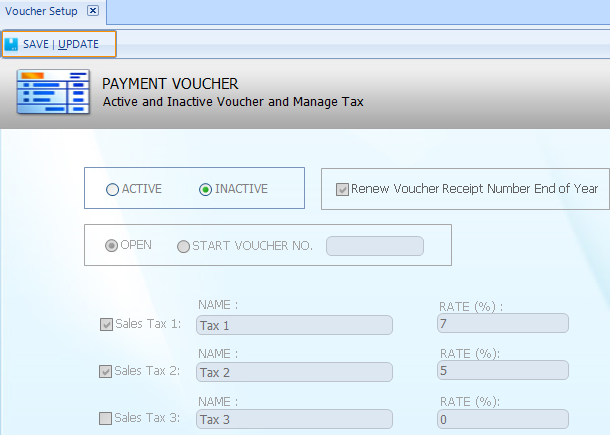The image size is (610, 435).
Task: Select the ACTIVE radio button
Action: pos(112,189)
